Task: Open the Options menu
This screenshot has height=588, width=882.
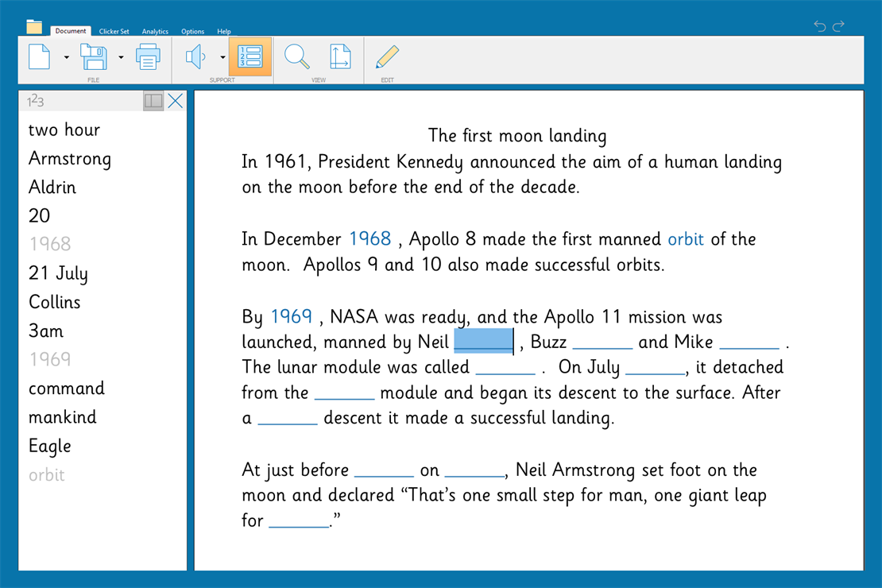Action: (x=192, y=31)
